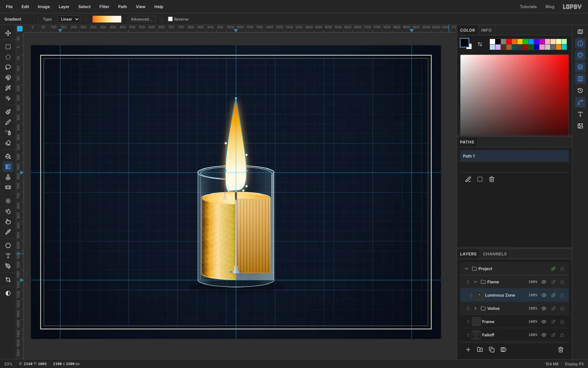Select the Pencil tool
Screen dimensions: 588x368
[x=8, y=122]
